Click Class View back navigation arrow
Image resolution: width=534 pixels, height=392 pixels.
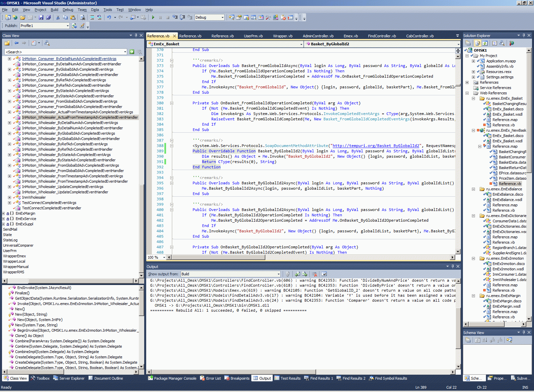(x=16, y=43)
